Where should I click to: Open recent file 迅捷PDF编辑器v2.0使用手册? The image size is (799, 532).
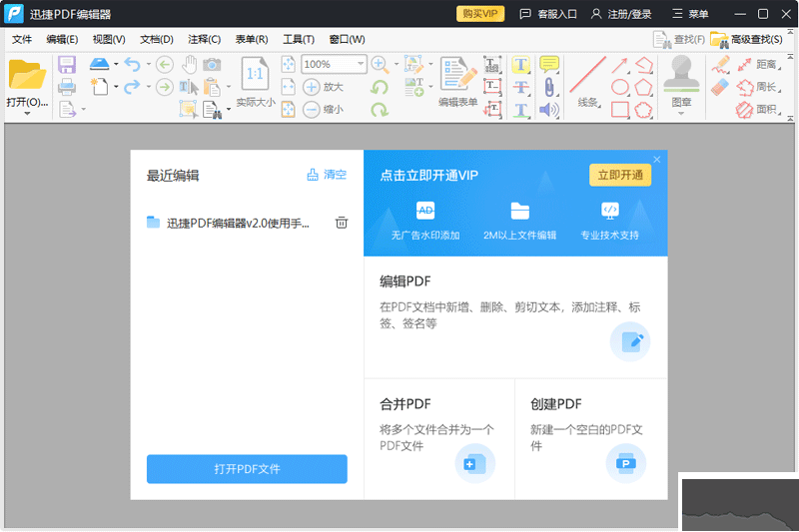pyautogui.click(x=238, y=223)
